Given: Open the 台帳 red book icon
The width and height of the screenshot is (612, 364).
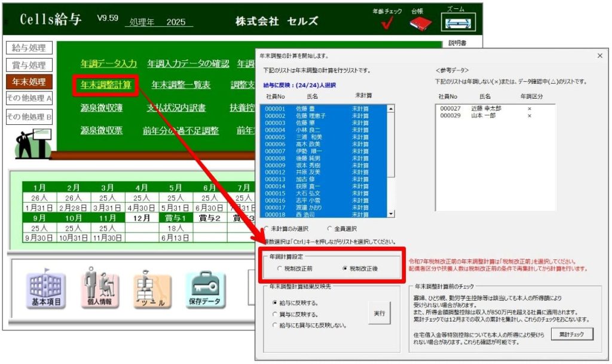Looking at the screenshot, I should pyautogui.click(x=421, y=23).
